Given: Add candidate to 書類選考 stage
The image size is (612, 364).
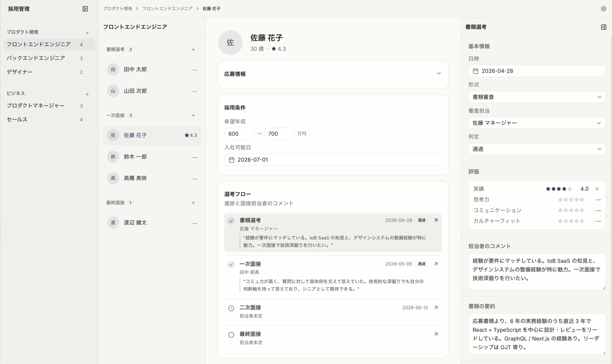Looking at the screenshot, I should (193, 49).
